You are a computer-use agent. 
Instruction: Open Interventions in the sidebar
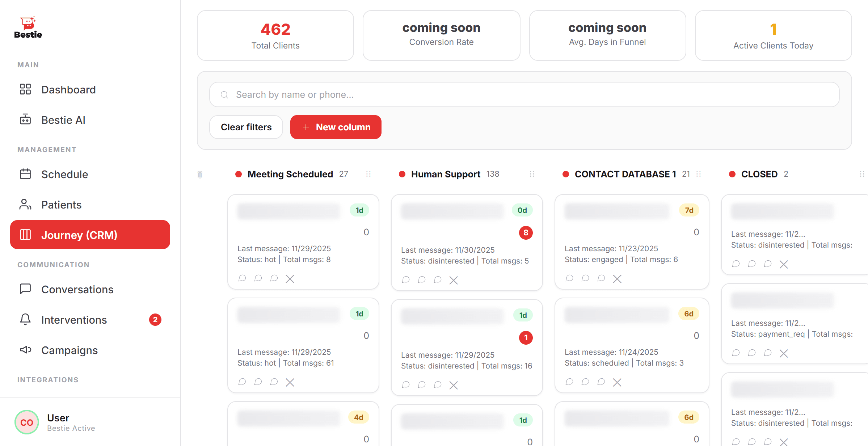point(90,320)
